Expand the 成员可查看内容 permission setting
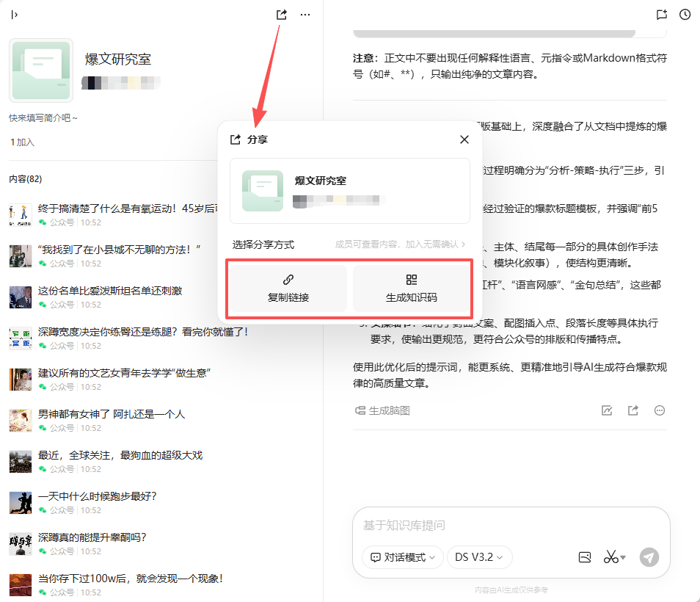The image size is (700, 602). [x=401, y=244]
